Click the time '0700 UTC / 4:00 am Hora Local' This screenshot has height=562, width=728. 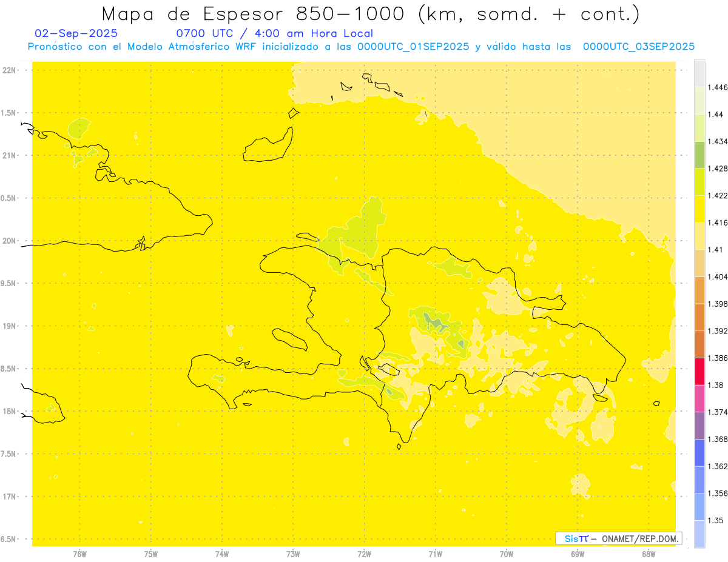(275, 33)
